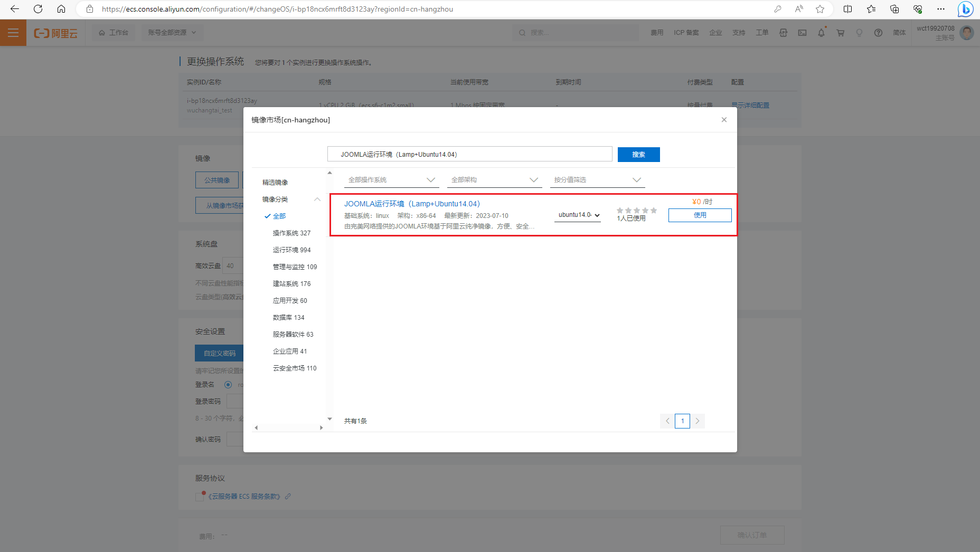Open the favorites list icon
The width and height of the screenshot is (980, 552).
871,9
